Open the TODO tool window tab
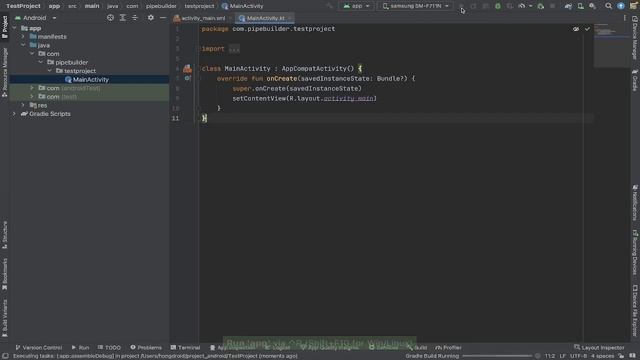 109,348
